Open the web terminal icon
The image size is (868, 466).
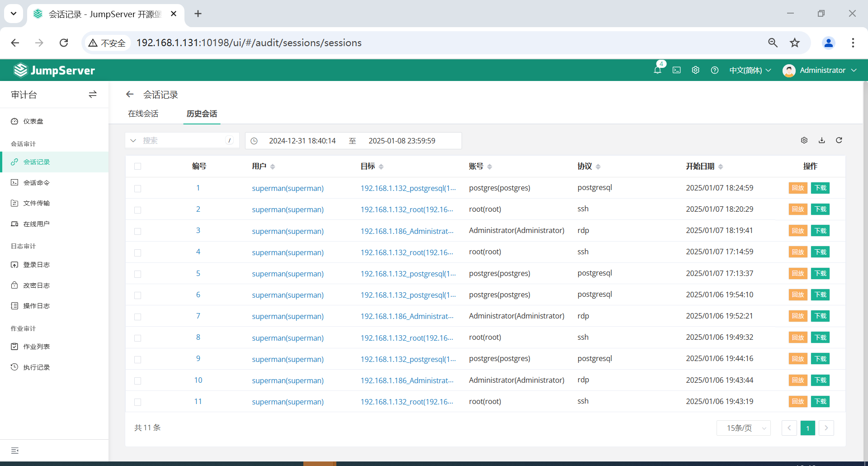pyautogui.click(x=676, y=70)
